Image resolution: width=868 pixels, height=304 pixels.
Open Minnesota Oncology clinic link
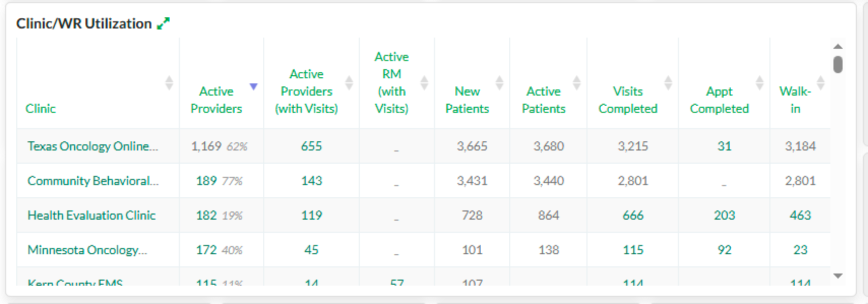[x=87, y=250]
